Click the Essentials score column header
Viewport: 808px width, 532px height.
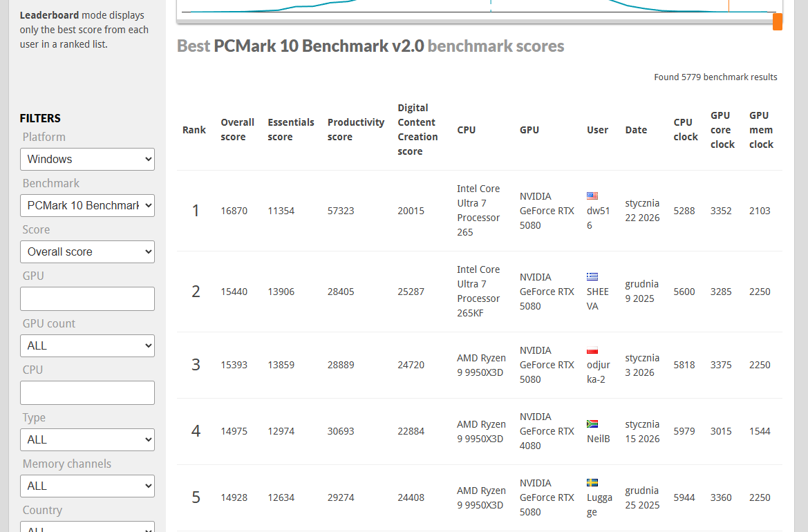click(290, 130)
